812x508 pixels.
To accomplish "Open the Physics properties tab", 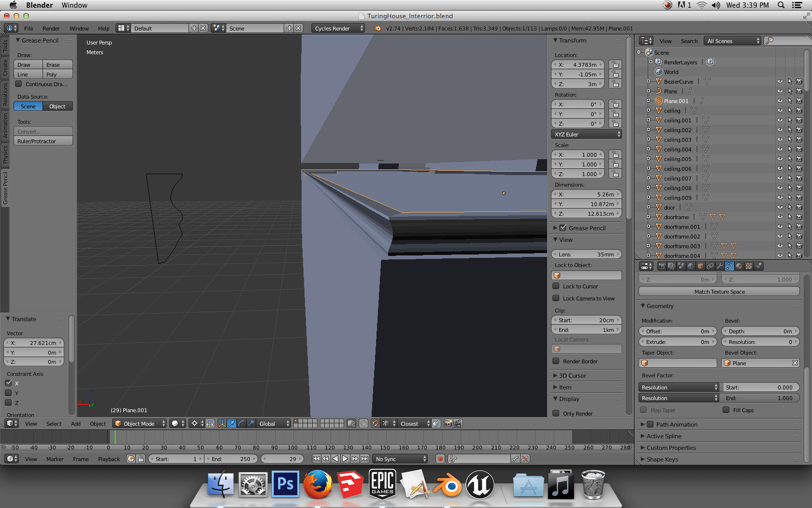I will (x=759, y=266).
